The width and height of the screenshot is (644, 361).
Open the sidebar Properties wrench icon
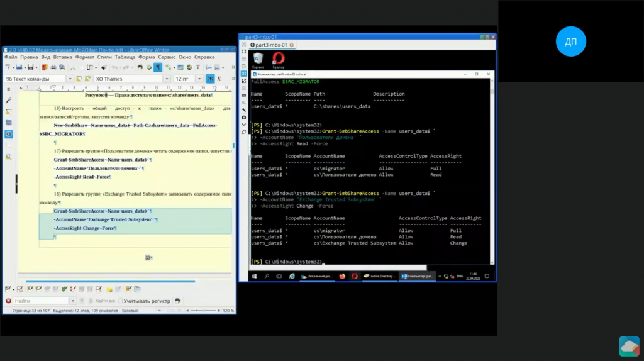click(9, 100)
